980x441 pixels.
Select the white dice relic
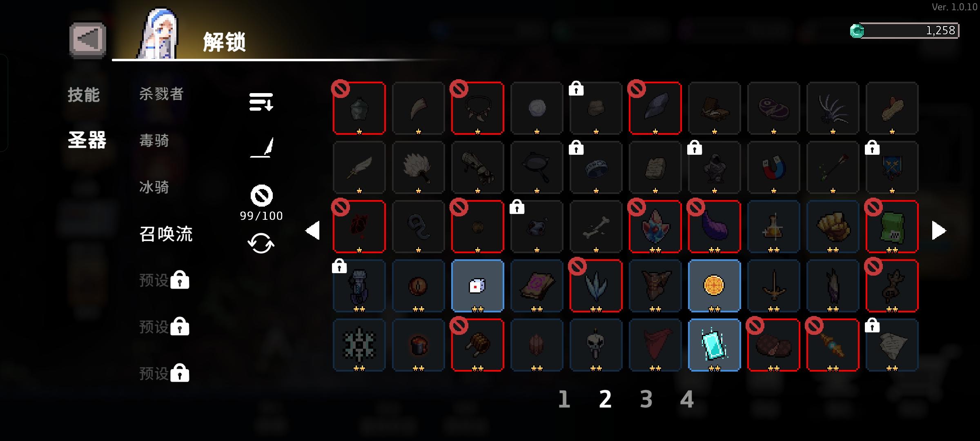[x=477, y=286]
